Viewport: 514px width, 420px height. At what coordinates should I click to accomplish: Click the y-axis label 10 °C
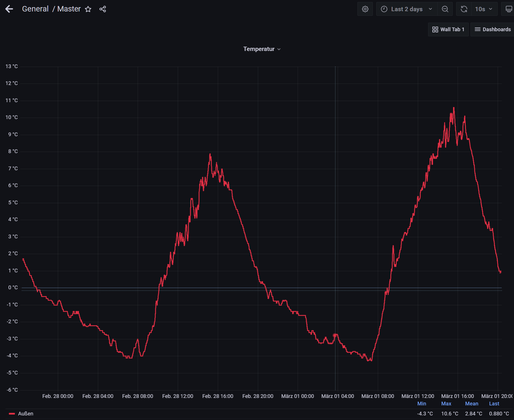tap(11, 117)
